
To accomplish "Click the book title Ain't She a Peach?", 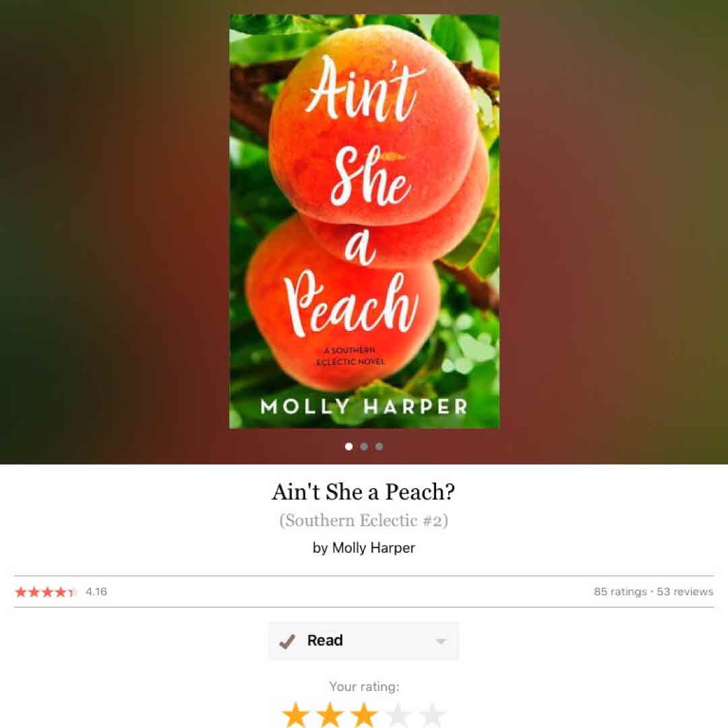I will point(363,491).
